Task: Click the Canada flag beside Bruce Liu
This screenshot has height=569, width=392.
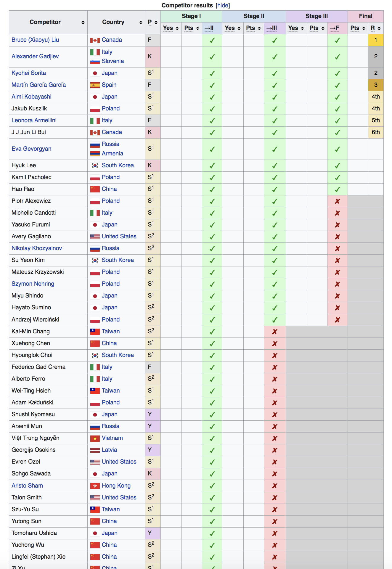Action: (95, 40)
